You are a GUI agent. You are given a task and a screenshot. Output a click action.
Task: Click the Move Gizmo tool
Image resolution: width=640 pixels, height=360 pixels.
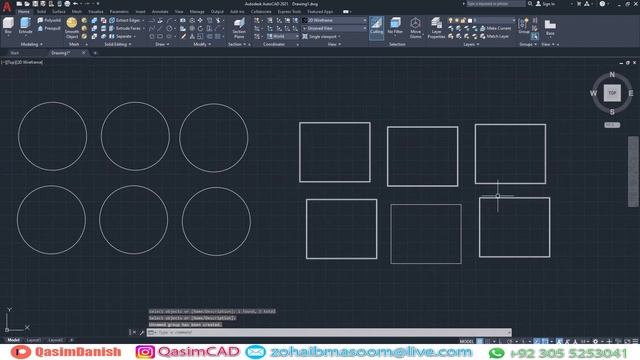tap(416, 28)
